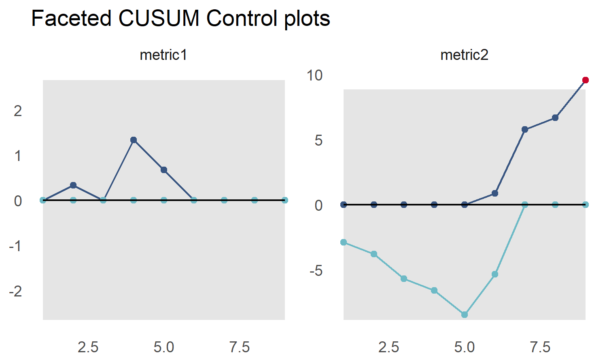Click the y-axis label 1 in metric1

[x=18, y=156]
